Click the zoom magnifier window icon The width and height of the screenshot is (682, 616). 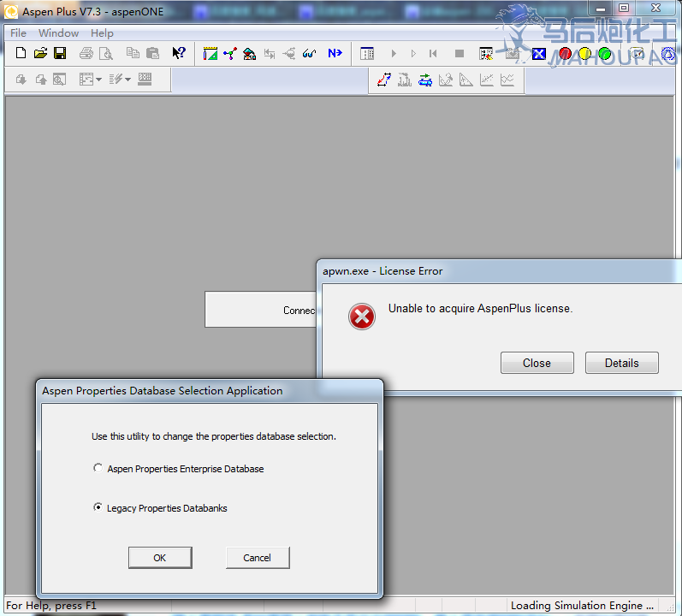pos(60,79)
